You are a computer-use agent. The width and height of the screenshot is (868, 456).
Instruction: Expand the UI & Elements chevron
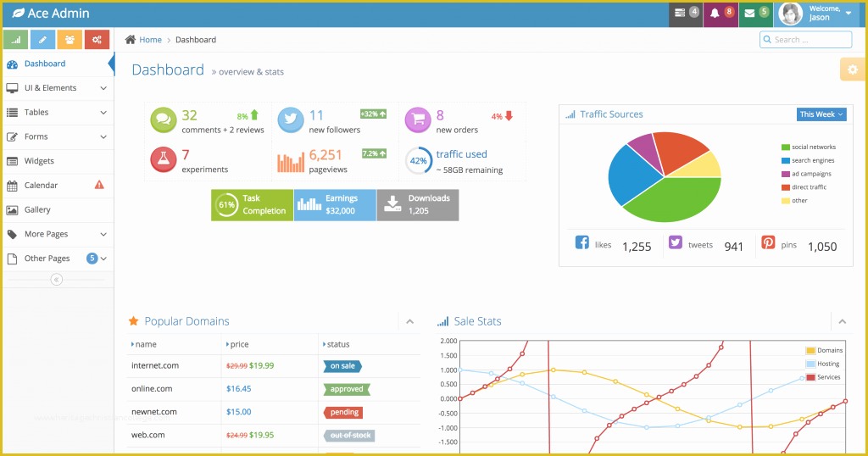coord(103,88)
